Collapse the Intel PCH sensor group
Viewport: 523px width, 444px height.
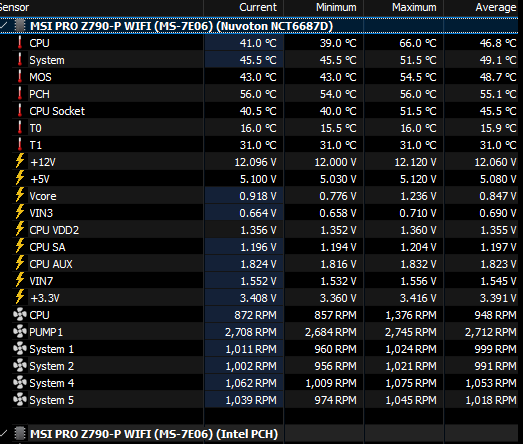tap(4, 433)
